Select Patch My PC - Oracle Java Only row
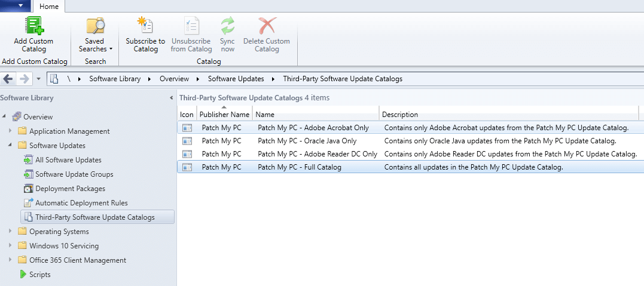Image resolution: width=644 pixels, height=286 pixels. (x=307, y=141)
